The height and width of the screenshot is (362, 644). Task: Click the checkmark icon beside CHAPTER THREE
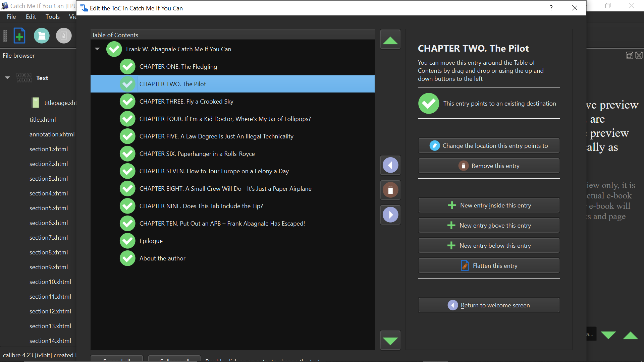coord(127,101)
